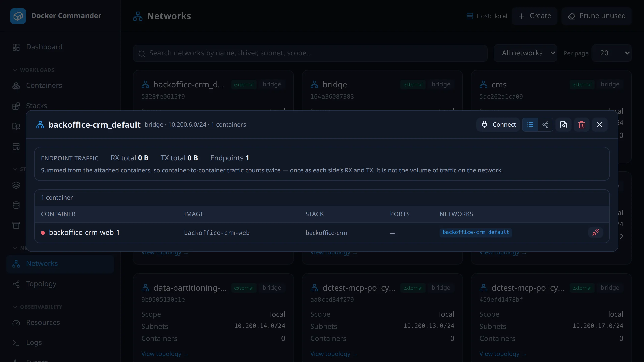Click the red status dot for backoffice-crm-web-1

click(x=43, y=233)
